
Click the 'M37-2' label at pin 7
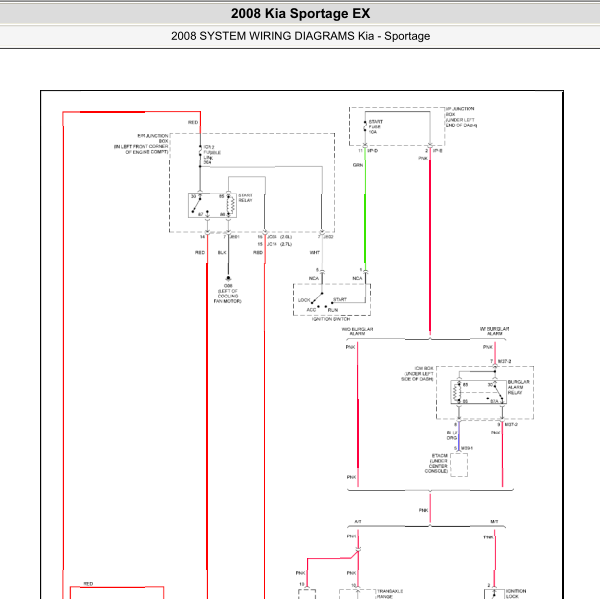tap(505, 361)
